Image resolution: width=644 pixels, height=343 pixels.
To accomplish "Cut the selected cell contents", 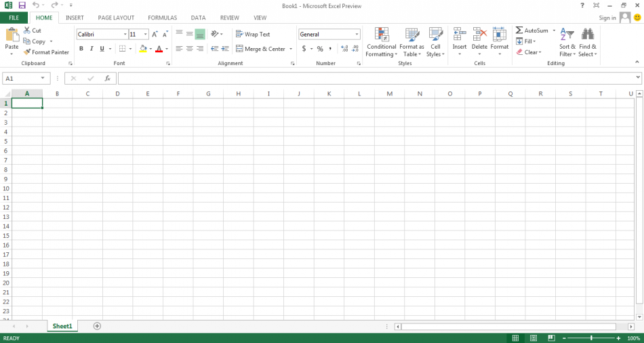I will pos(32,31).
